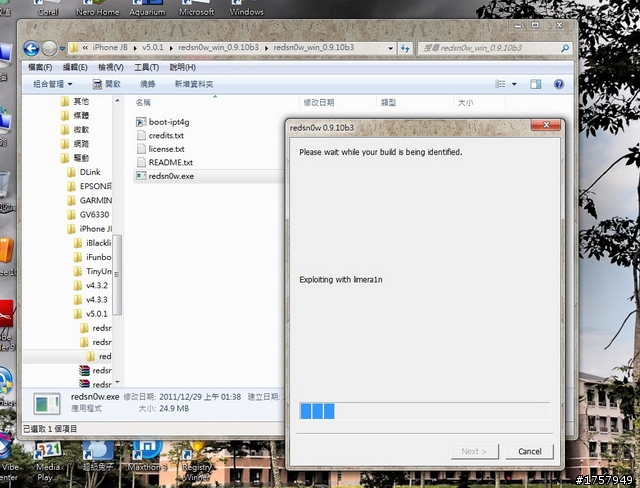Open the 說明(H) menu

183,67
